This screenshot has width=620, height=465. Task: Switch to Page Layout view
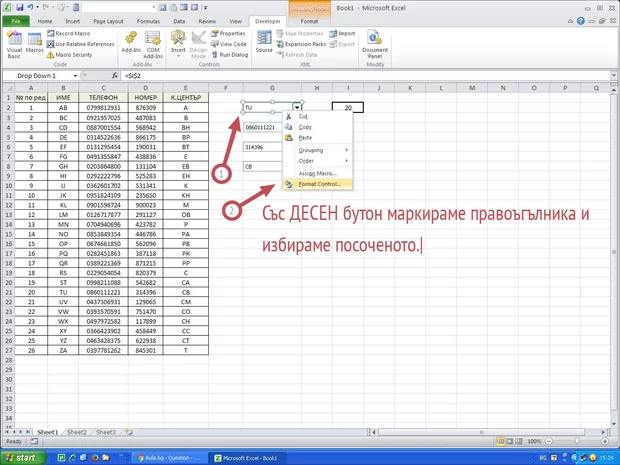510,441
